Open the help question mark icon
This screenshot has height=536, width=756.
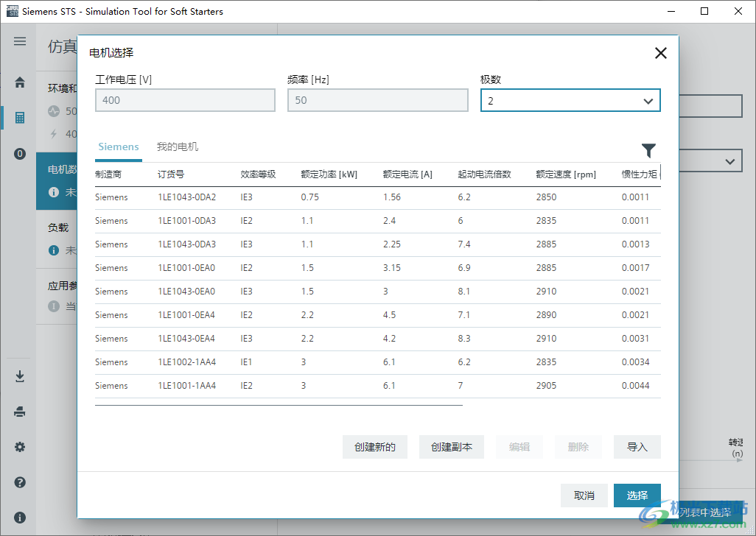tap(20, 482)
